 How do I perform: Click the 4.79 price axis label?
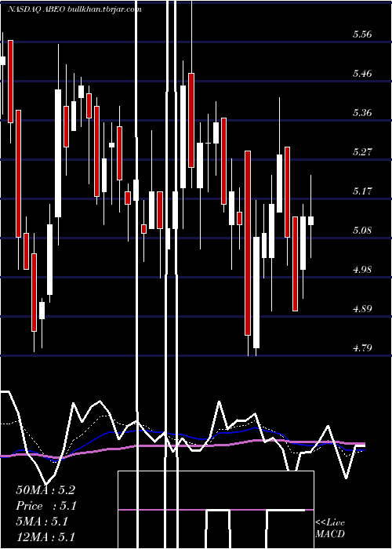[362, 348]
